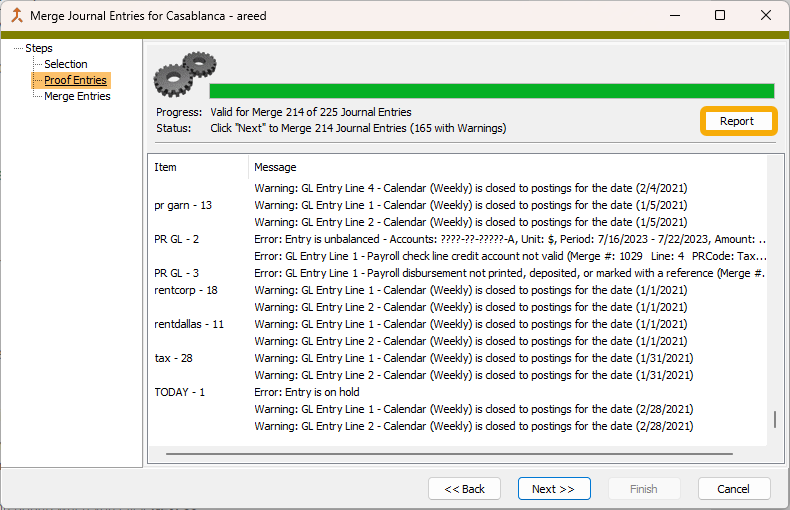This screenshot has width=790, height=510.
Task: Click GL Entry Line 1 warning dated 1/5/2021
Action: 471,205
